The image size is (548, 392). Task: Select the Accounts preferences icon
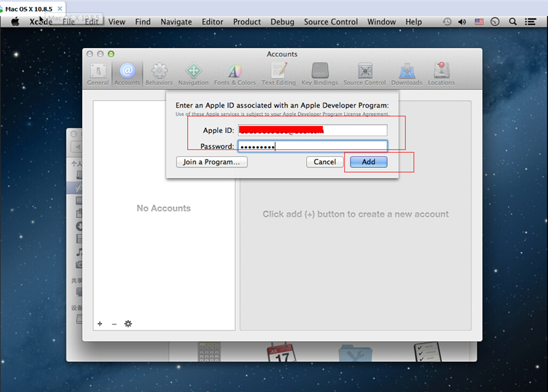click(127, 74)
